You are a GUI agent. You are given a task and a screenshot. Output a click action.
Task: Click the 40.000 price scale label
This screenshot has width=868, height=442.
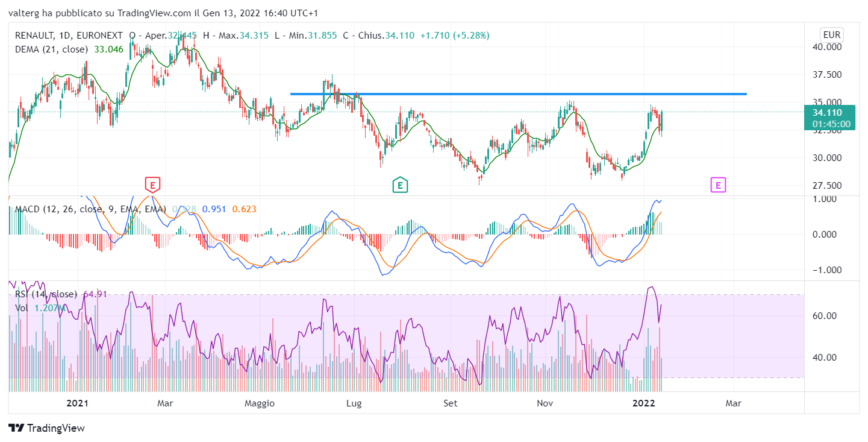click(827, 46)
